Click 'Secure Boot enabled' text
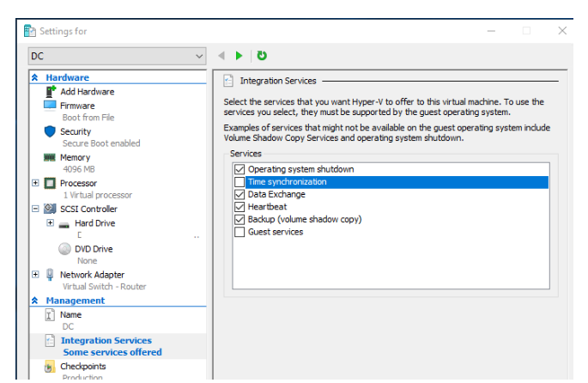The height and width of the screenshot is (383, 588). (101, 143)
